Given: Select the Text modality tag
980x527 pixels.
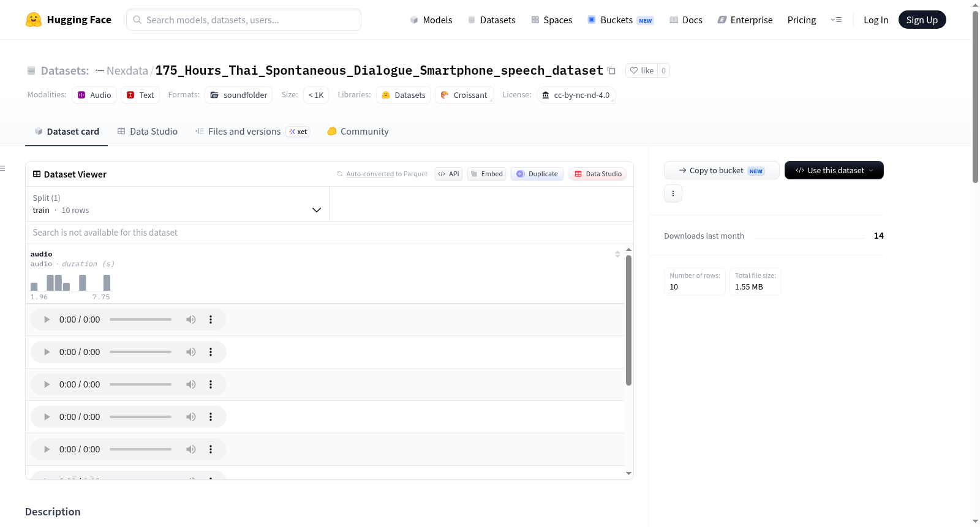Looking at the screenshot, I should 140,95.
